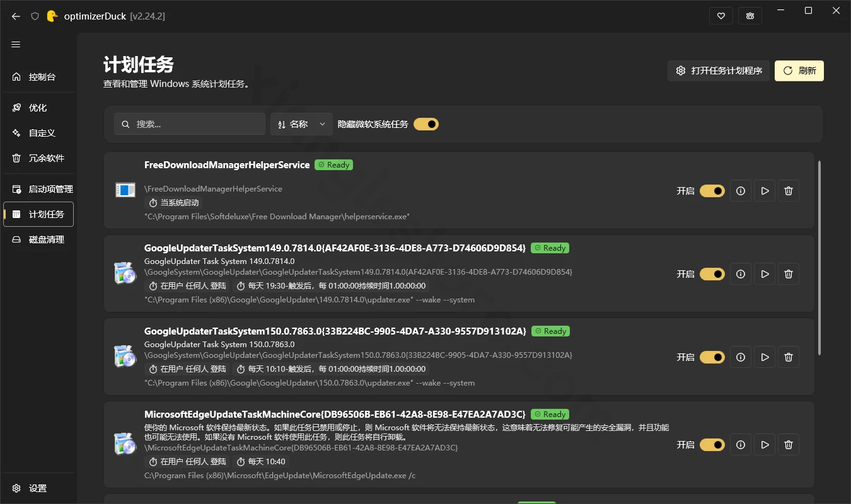
Task: Click 149.0.7814.0 updater.exe command text
Action: point(310,300)
